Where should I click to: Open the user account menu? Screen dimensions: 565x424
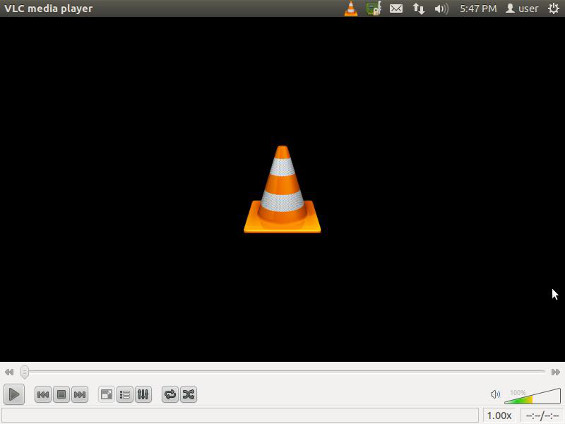coord(522,8)
